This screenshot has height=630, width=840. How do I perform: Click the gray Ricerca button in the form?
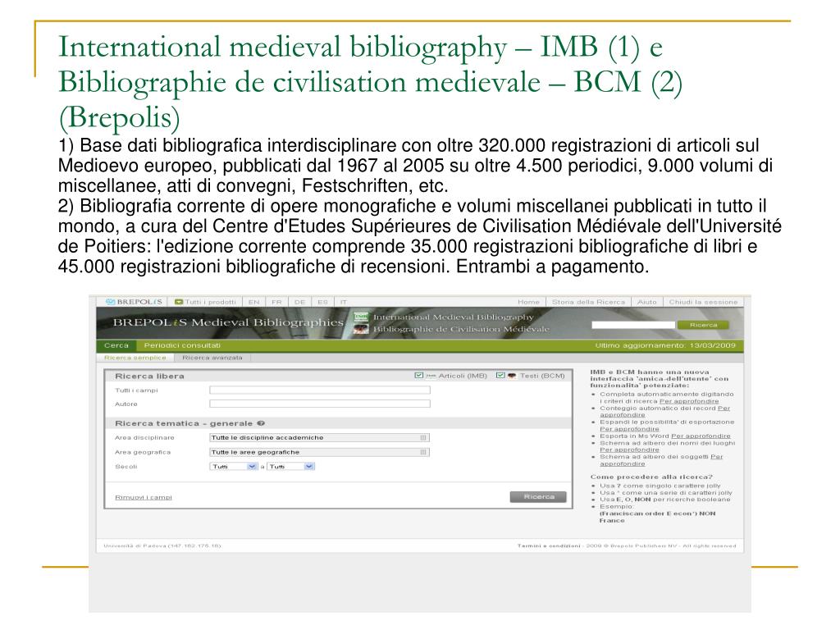coord(538,496)
